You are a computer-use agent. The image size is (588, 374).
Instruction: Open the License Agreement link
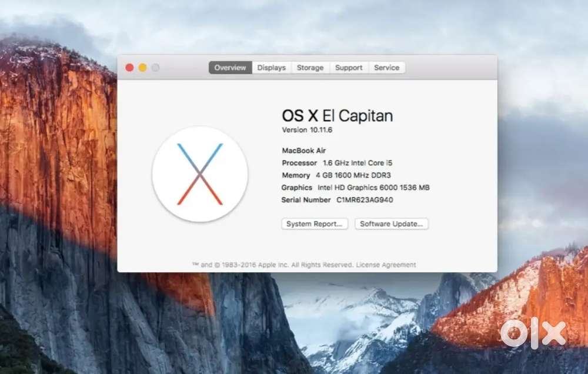pyautogui.click(x=386, y=265)
